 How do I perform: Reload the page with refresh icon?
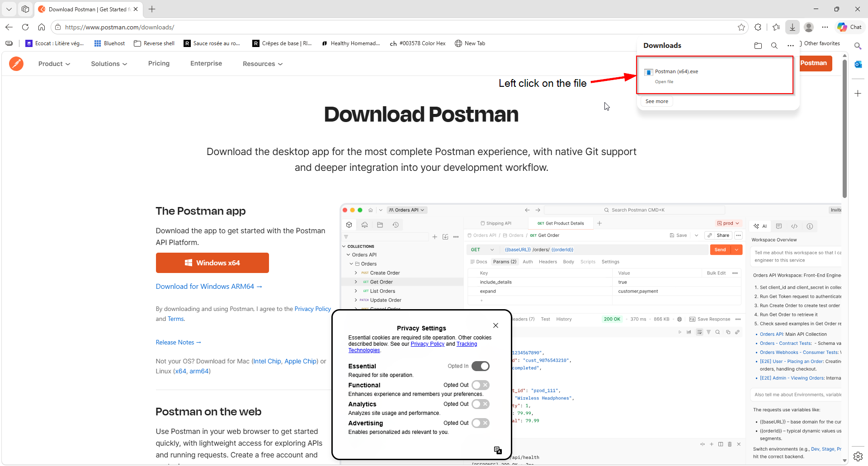(25, 27)
